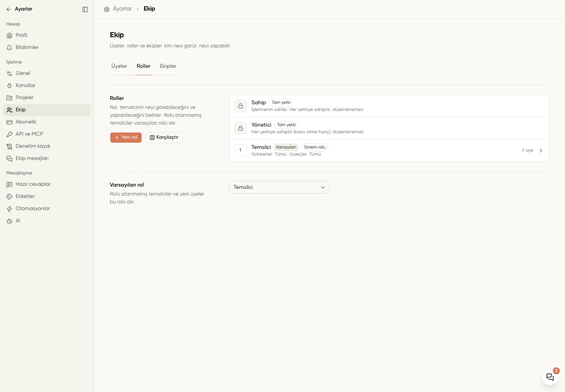Click the Karşılaştır button
565x392 pixels.
tap(164, 138)
